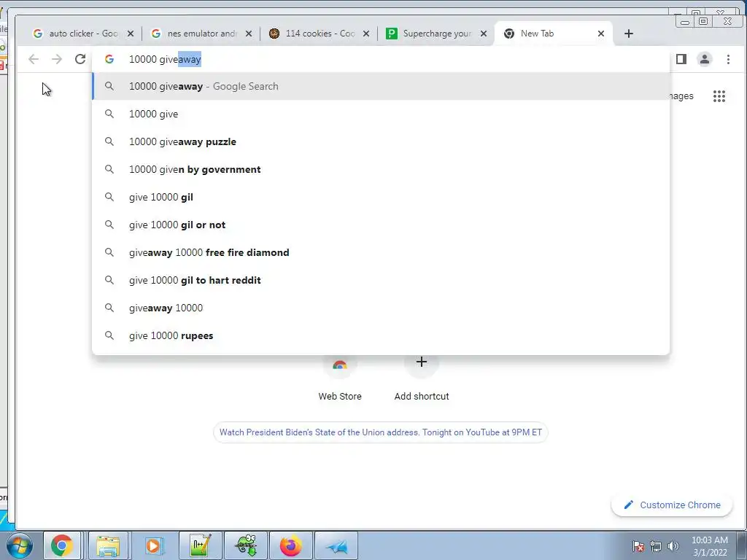Click the Customize Chrome button
Screen dimensions: 747x560
[x=672, y=505]
